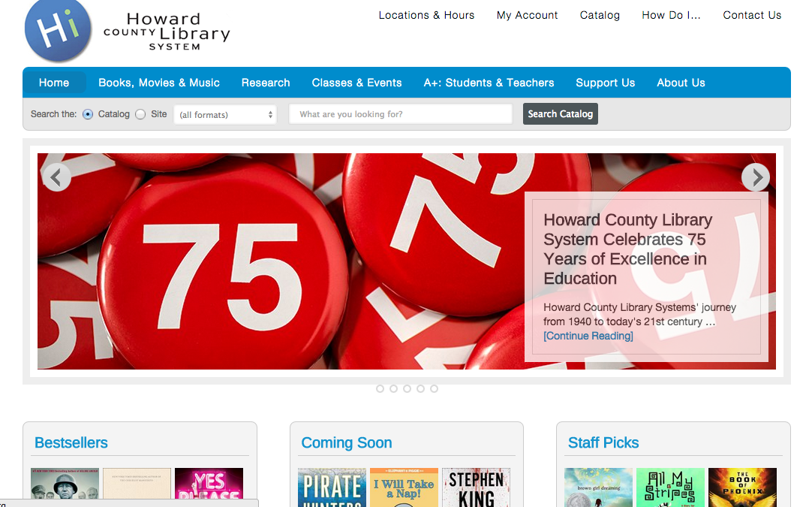
Task: Click the right carousel navigation arrow
Action: pos(756,177)
